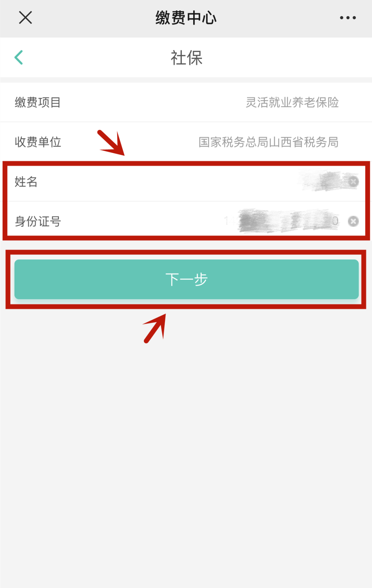Go back using the green chevron arrow

click(19, 57)
